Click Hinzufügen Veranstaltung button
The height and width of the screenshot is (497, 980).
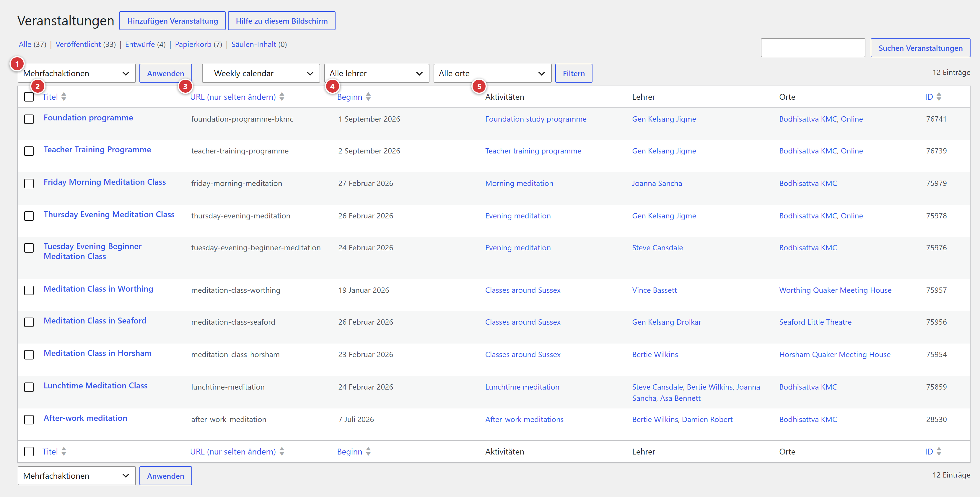point(172,21)
